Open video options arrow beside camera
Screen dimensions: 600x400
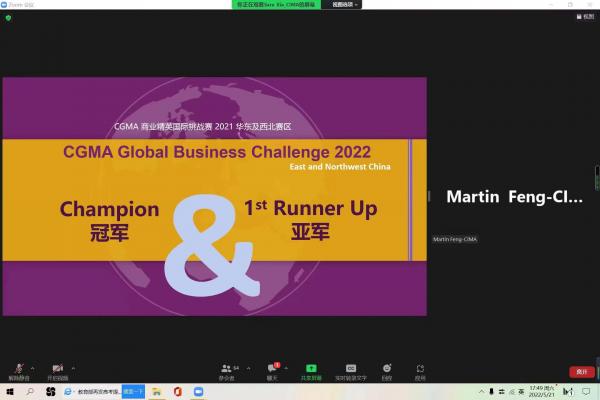[x=73, y=369]
